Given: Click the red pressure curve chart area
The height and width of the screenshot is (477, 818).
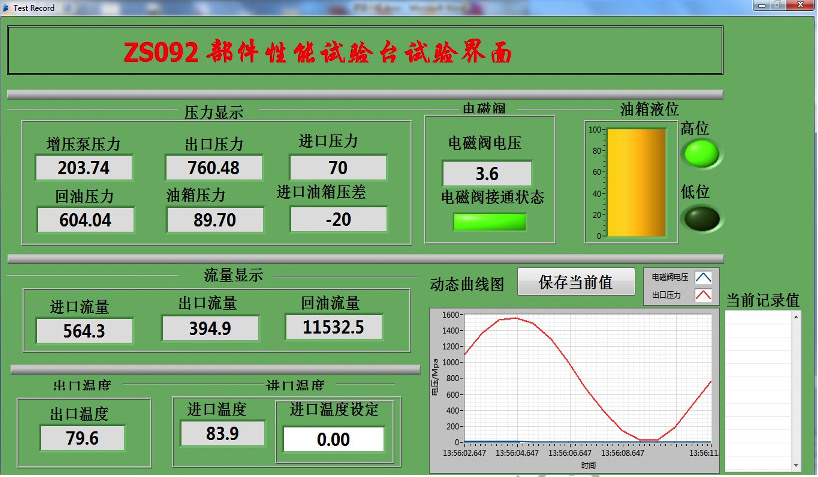Looking at the screenshot, I should tap(588, 378).
